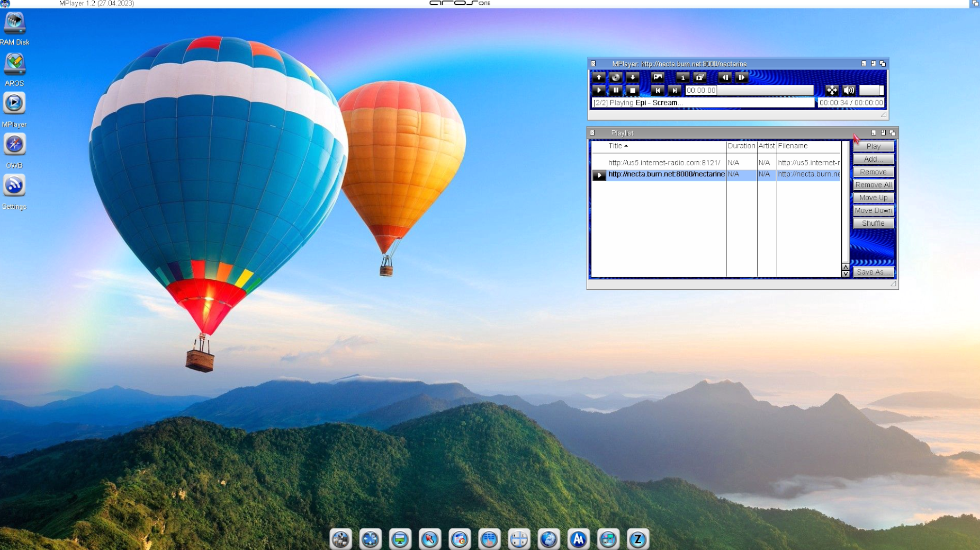Click the networked monitors icon in dock
This screenshot has width=980, height=550.
tap(608, 539)
